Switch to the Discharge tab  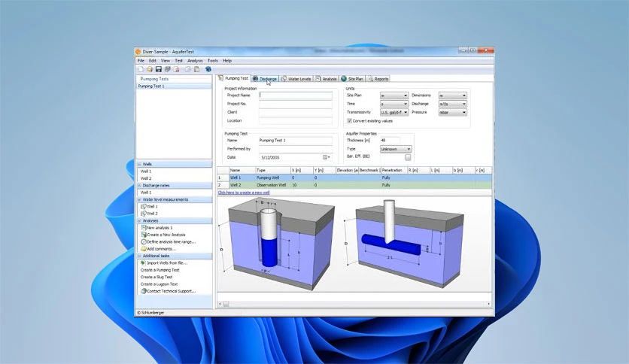[265, 78]
